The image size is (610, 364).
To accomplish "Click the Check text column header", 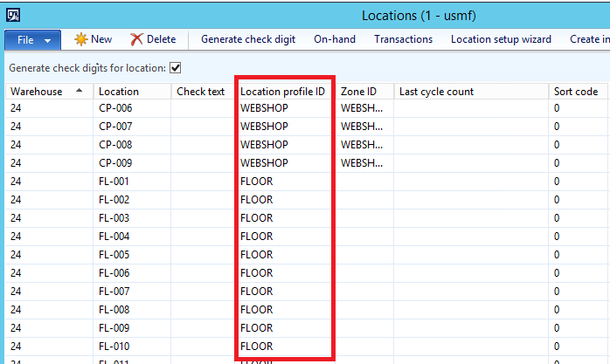I will point(200,91).
